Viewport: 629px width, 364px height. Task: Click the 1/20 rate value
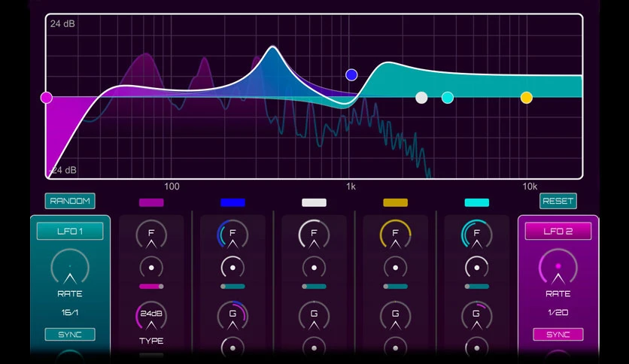tap(558, 312)
